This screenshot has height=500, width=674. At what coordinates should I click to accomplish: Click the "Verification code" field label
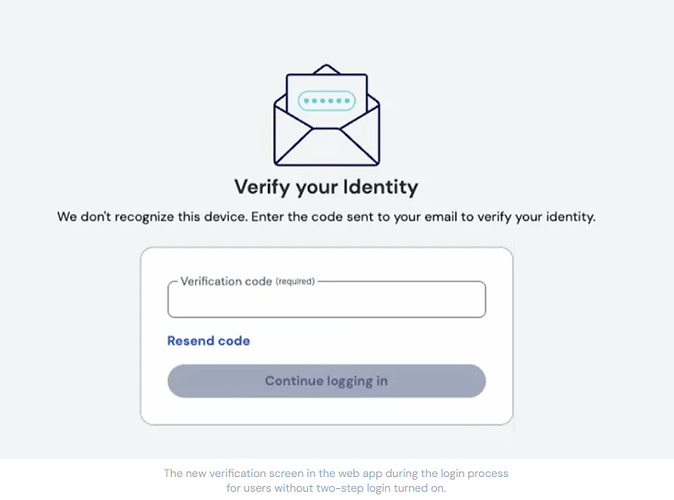point(226,281)
